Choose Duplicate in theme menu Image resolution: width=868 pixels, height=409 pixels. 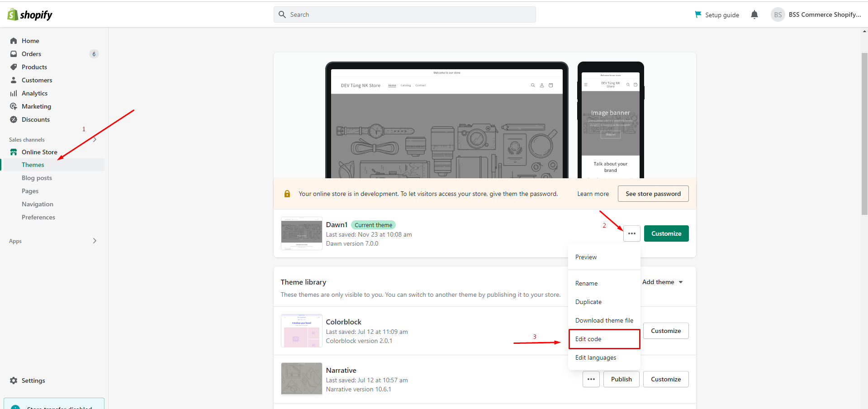(604, 302)
